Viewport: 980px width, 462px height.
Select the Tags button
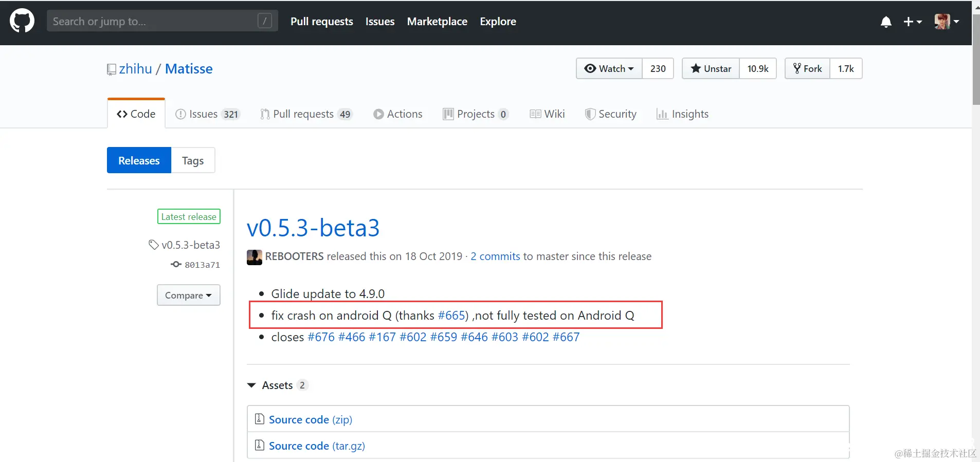point(193,160)
